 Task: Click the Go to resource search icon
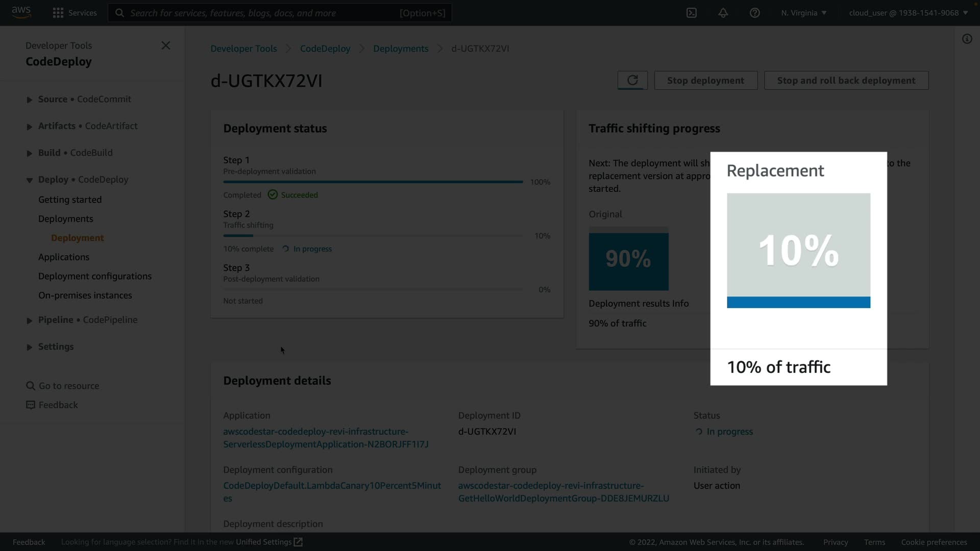click(31, 386)
